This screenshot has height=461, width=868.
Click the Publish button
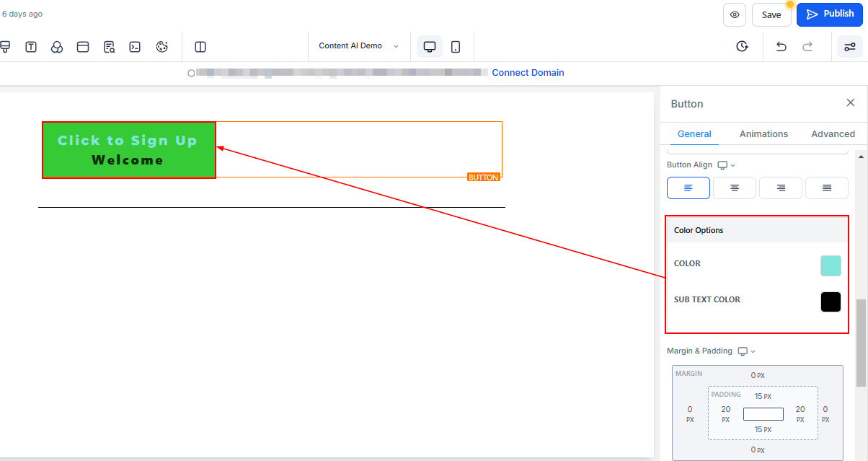[829, 14]
